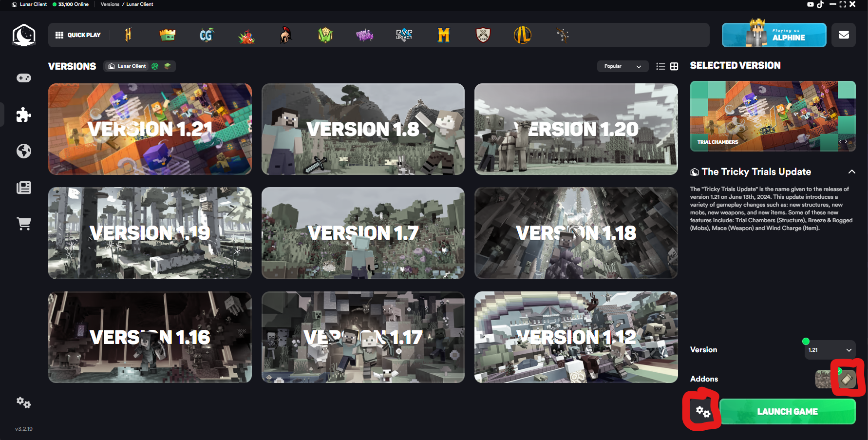The image size is (868, 440).
Task: Open the globe Servers sidebar section
Action: tap(24, 151)
